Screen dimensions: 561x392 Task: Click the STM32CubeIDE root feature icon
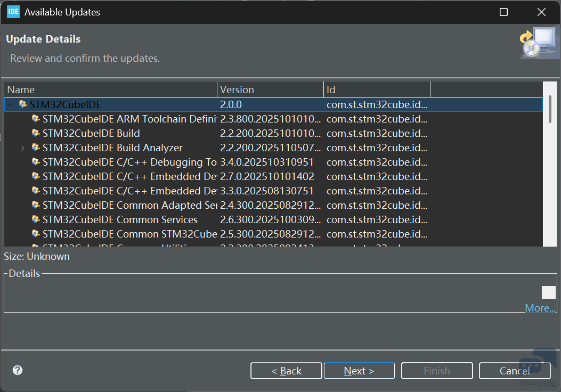[x=23, y=104]
